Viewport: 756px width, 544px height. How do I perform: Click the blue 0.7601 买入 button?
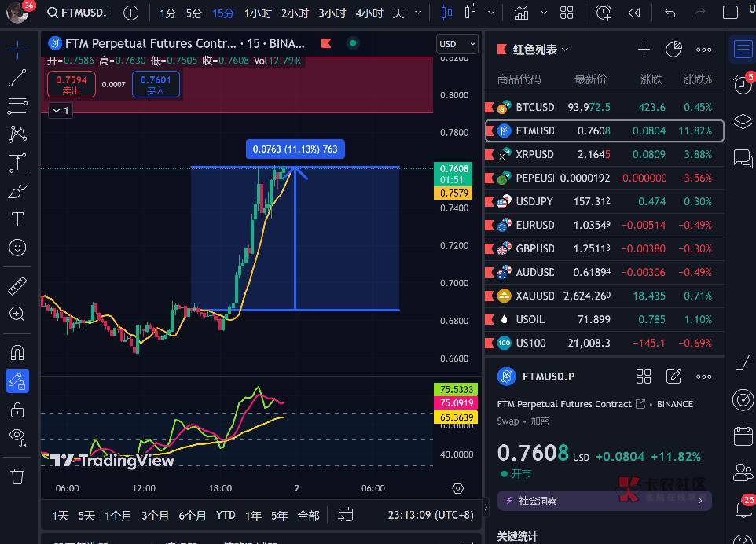(x=156, y=84)
